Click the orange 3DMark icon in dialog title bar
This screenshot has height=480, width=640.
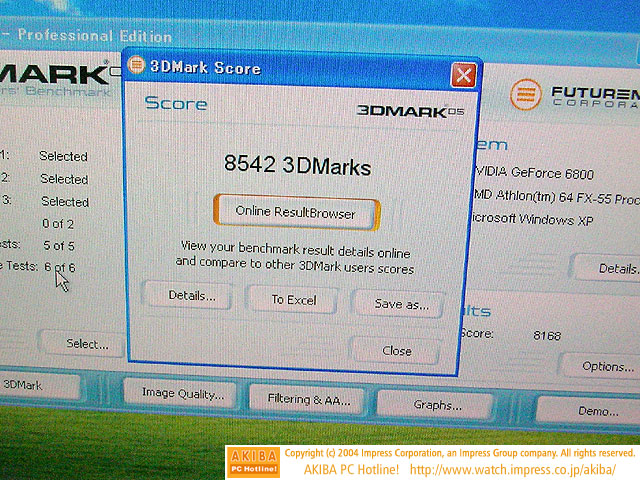click(136, 68)
